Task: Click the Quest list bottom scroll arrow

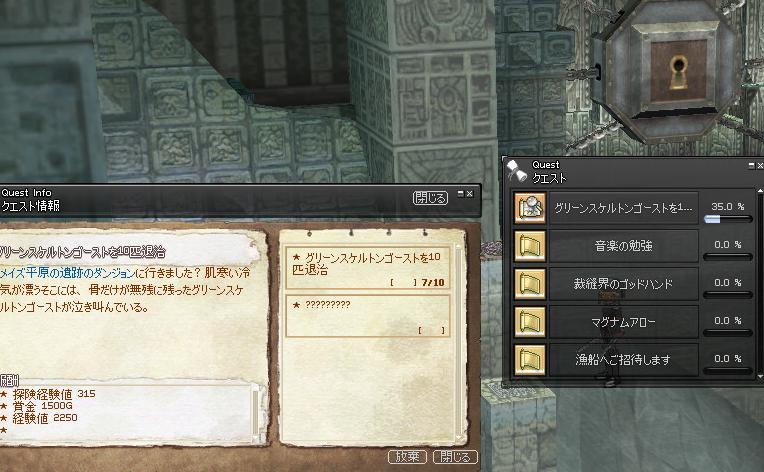Action: [760, 377]
